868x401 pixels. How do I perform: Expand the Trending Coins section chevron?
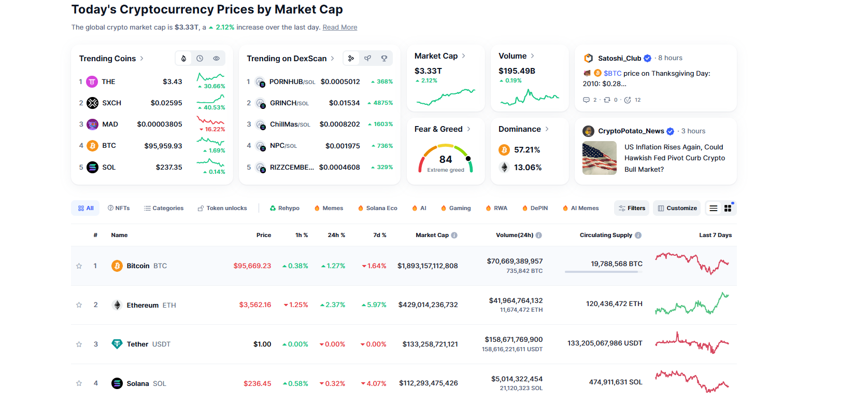click(142, 59)
